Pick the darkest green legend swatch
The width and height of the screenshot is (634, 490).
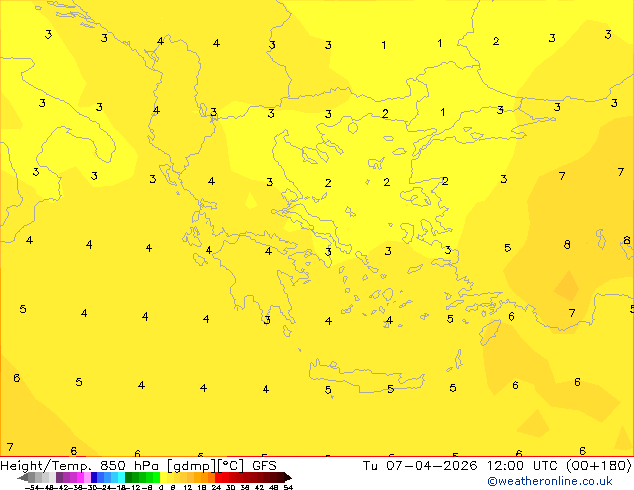[129, 477]
